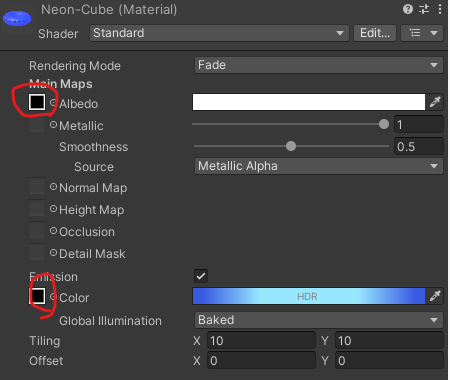The image size is (450, 380).
Task: Open texture picker circle for Detail Mask
Action: 53,253
